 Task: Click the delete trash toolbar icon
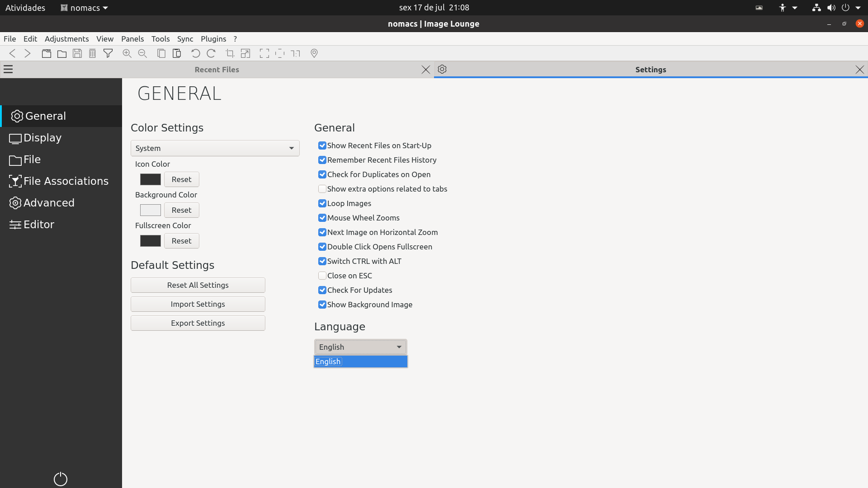click(93, 53)
